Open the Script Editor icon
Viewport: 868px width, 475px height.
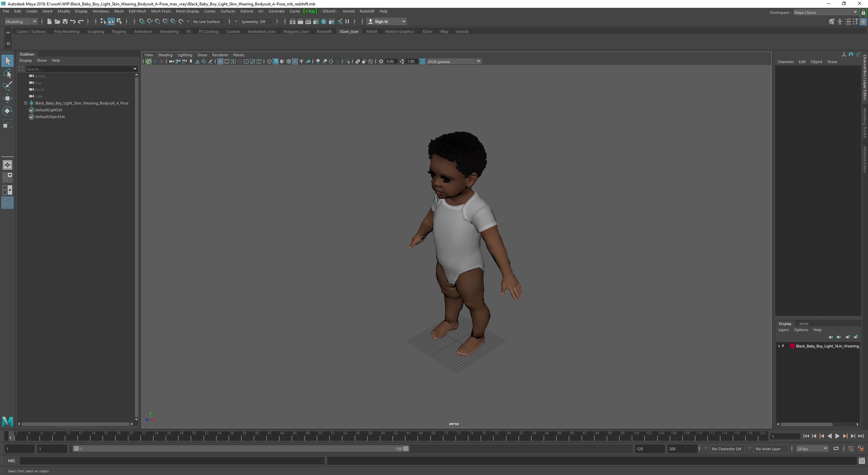click(x=862, y=461)
